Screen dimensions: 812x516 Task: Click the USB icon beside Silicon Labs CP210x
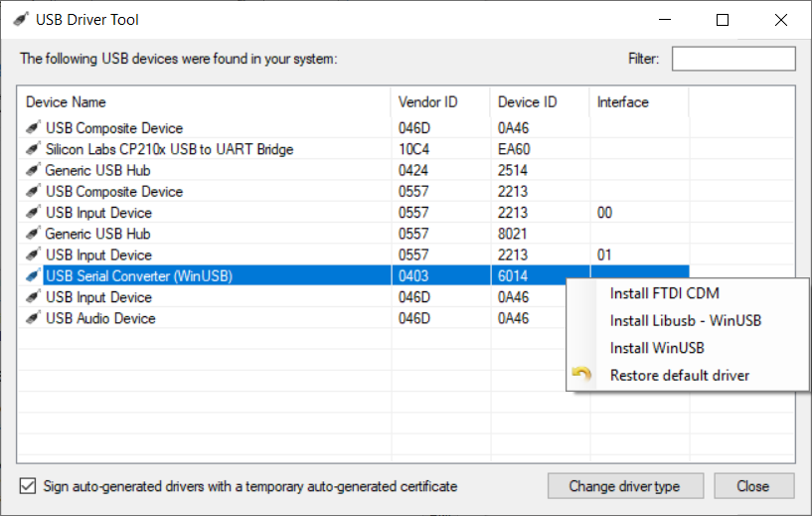(33, 149)
